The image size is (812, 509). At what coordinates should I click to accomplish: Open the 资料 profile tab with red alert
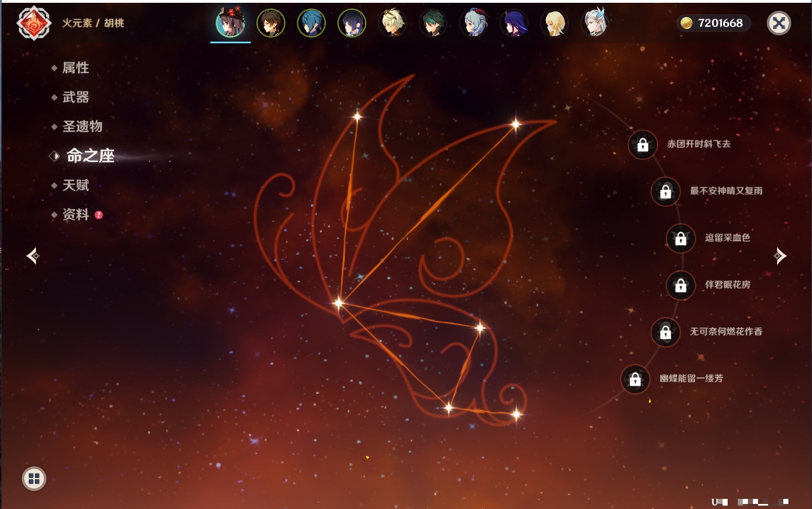click(75, 214)
